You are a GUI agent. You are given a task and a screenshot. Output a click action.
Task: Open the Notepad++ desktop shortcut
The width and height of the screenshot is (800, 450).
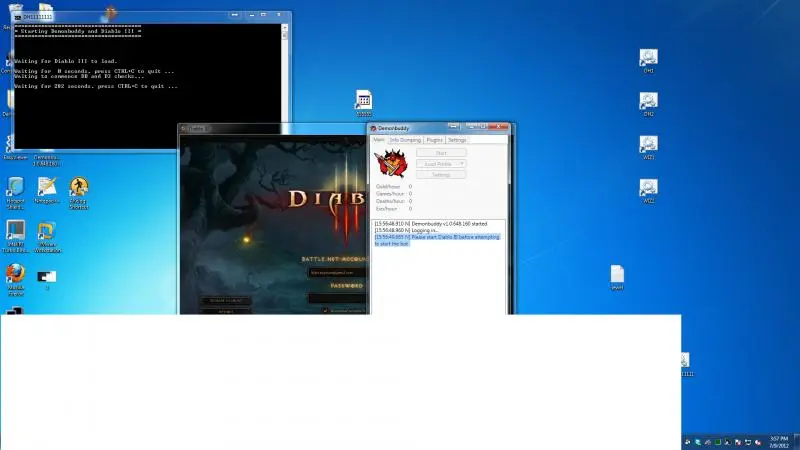coord(46,187)
